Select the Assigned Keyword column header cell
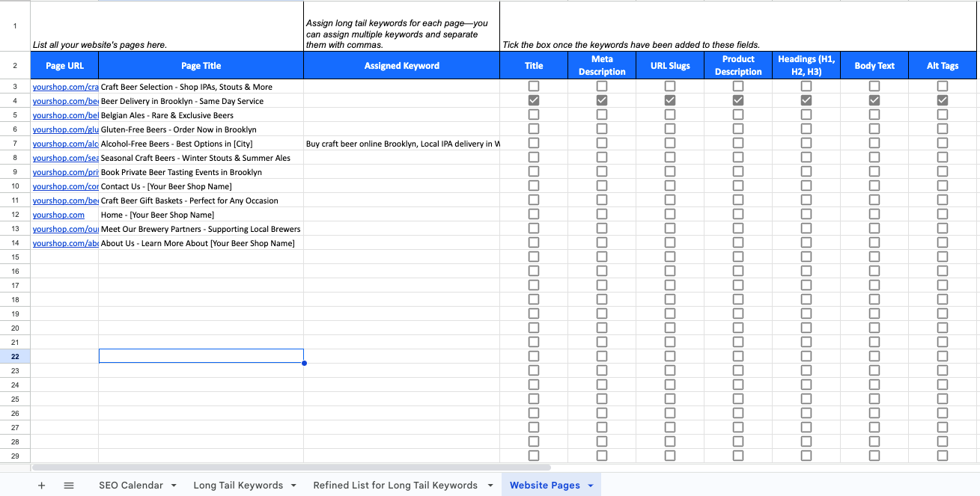This screenshot has width=980, height=496. [x=401, y=66]
